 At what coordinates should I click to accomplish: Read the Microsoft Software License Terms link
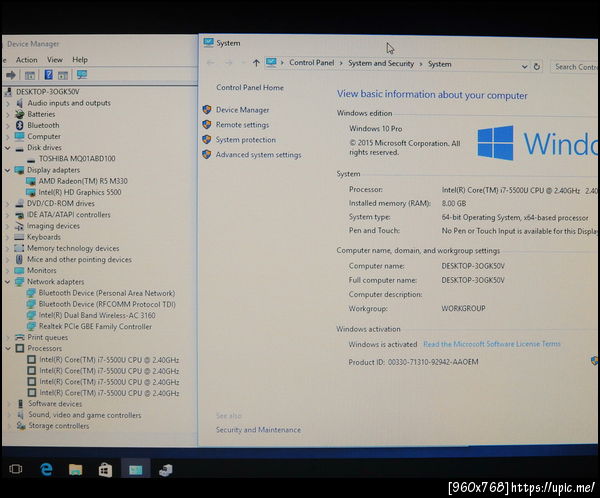pos(492,344)
